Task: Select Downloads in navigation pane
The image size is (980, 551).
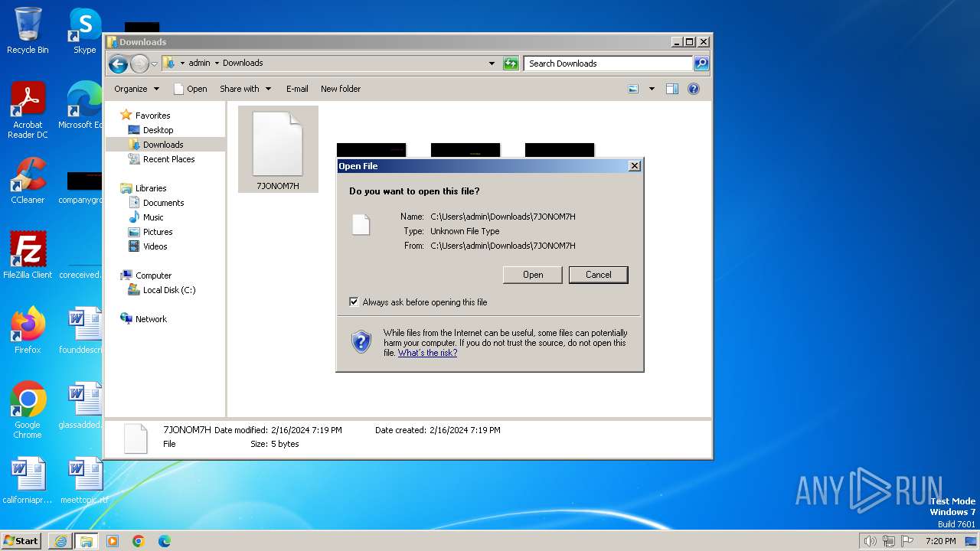Action: click(x=163, y=145)
